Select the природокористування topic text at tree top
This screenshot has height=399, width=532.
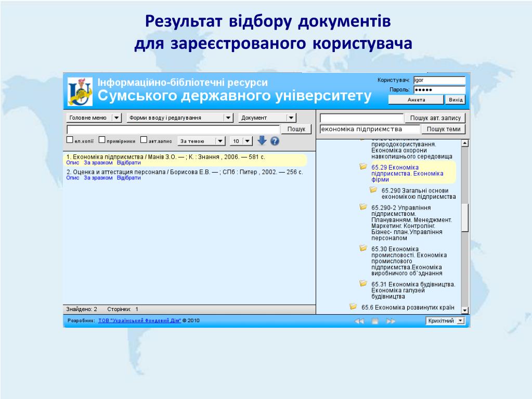tap(411, 150)
